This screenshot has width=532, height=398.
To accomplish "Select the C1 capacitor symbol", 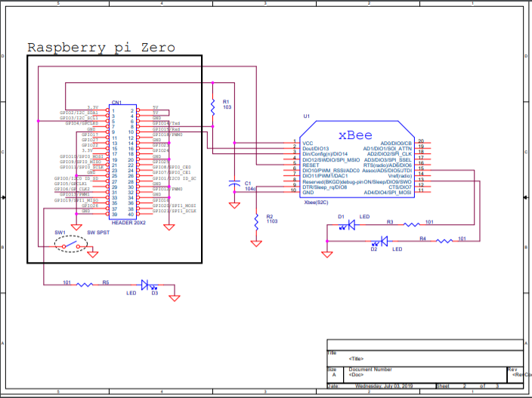I will [234, 184].
